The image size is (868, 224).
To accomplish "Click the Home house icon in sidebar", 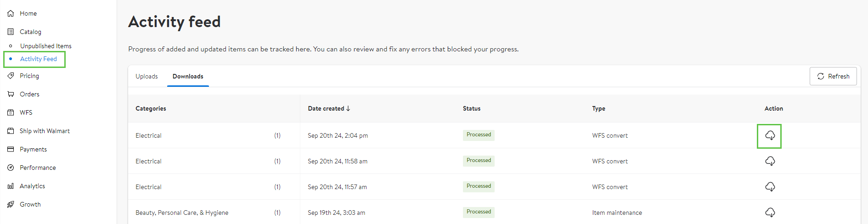I will click(x=11, y=13).
